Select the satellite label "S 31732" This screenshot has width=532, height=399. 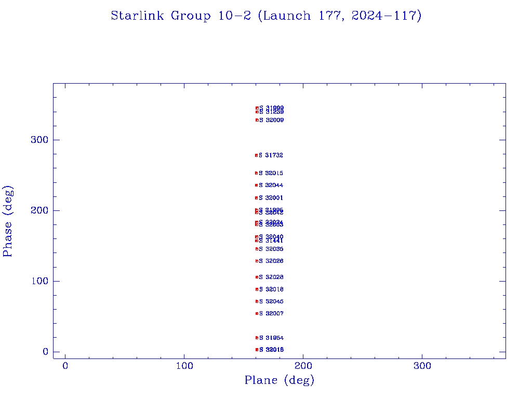point(271,155)
